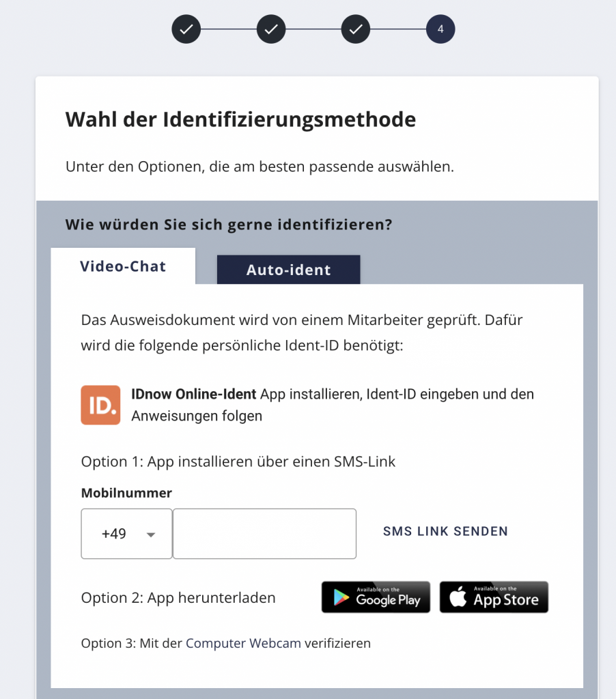This screenshot has width=616, height=699.
Task: Click the Wie würden Sie sich gerne identifizieren question
Action: click(228, 225)
